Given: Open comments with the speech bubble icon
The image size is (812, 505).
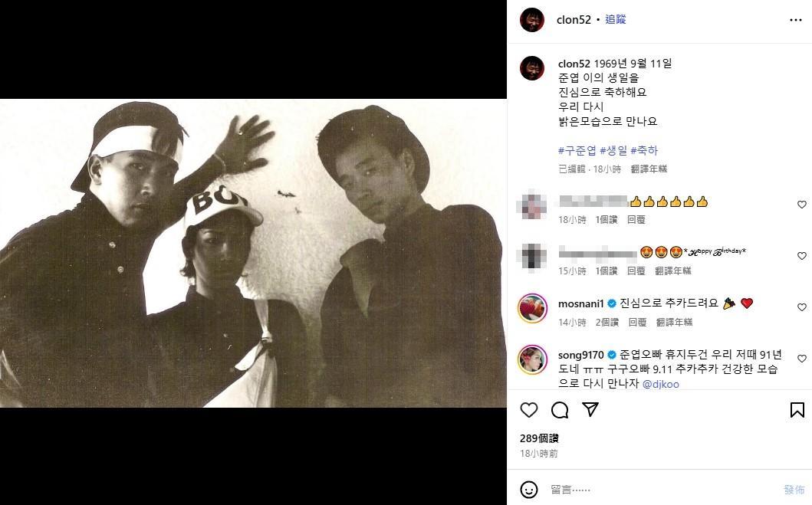Looking at the screenshot, I should tap(560, 410).
